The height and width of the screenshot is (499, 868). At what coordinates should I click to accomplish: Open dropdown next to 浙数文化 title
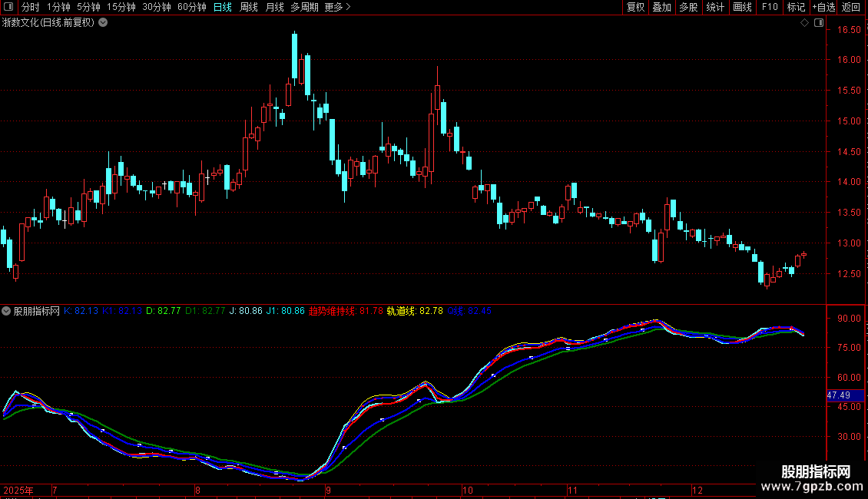pyautogui.click(x=103, y=23)
